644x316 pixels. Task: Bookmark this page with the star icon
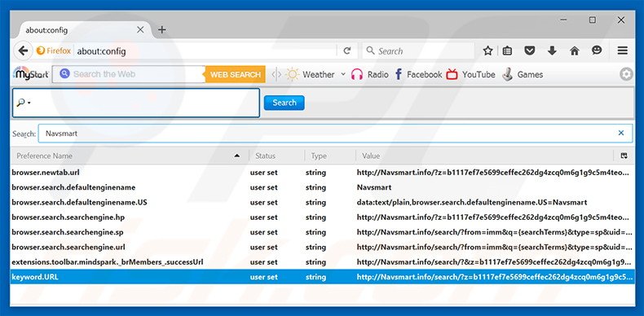[x=487, y=50]
